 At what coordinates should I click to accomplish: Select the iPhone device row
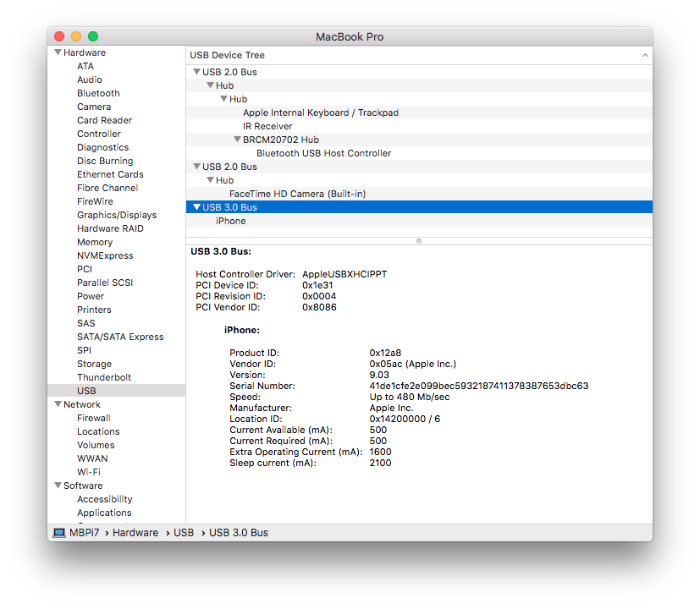[419, 221]
